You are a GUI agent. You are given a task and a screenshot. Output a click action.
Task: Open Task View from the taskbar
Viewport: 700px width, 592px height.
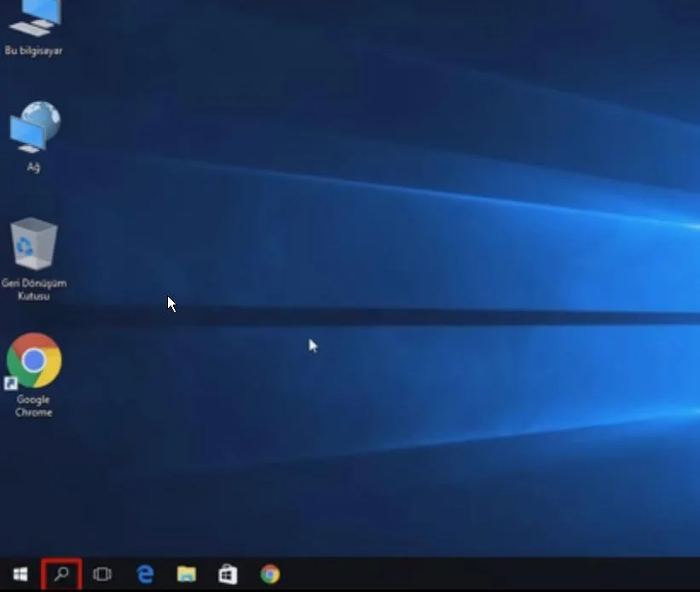[102, 574]
